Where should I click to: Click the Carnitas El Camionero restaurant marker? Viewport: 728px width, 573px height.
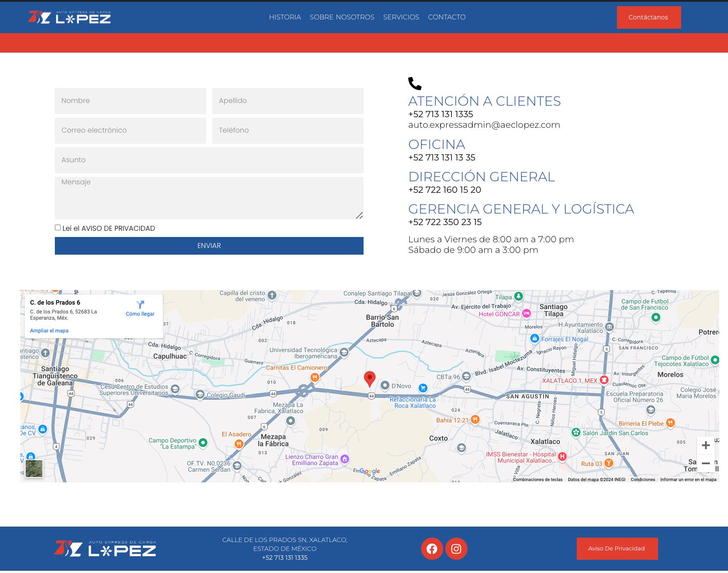click(x=314, y=377)
